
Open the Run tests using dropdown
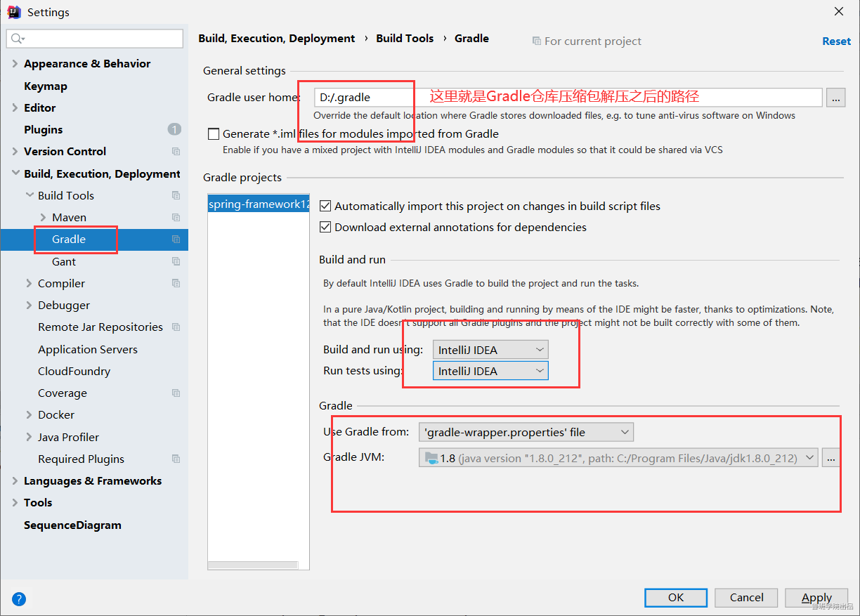(490, 371)
